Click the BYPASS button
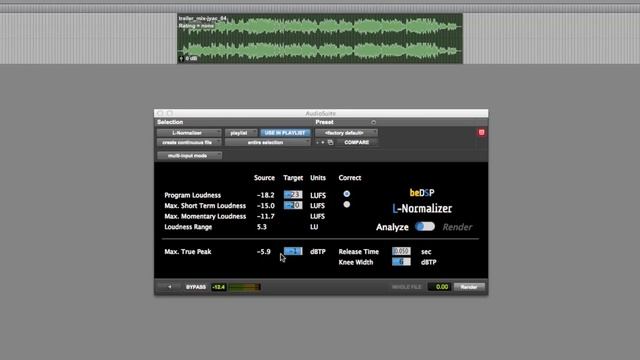This screenshot has height=360, width=640. [x=196, y=287]
